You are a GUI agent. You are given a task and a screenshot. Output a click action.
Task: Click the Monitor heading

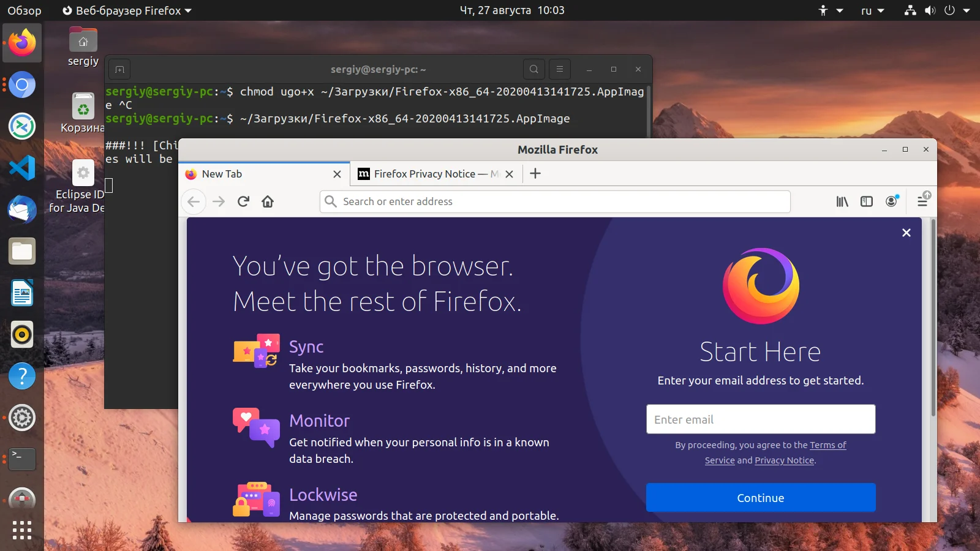click(319, 421)
